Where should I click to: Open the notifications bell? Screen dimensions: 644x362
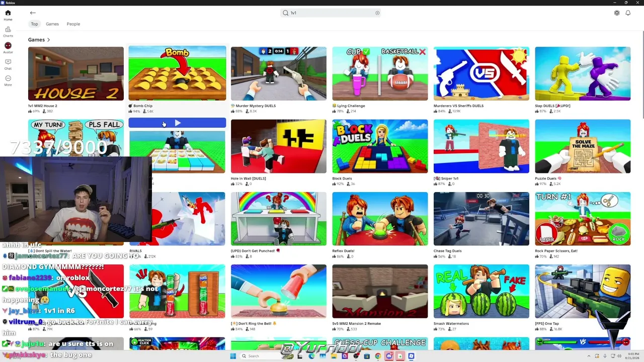[x=628, y=13]
